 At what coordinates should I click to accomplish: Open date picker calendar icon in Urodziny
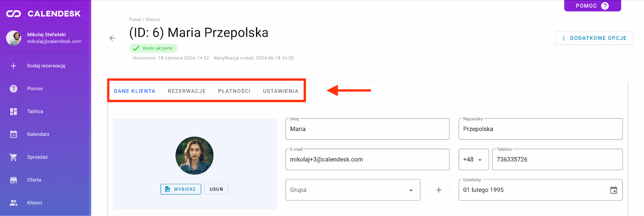[613, 190]
